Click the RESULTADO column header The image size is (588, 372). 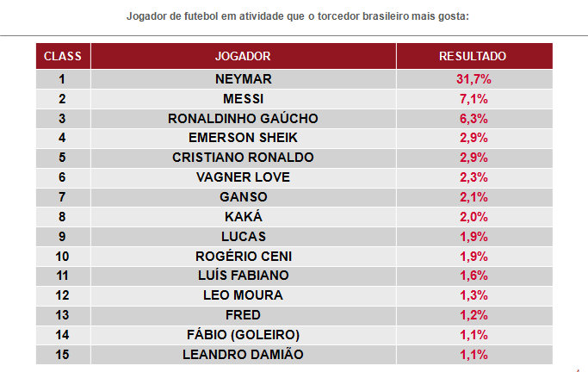click(473, 56)
